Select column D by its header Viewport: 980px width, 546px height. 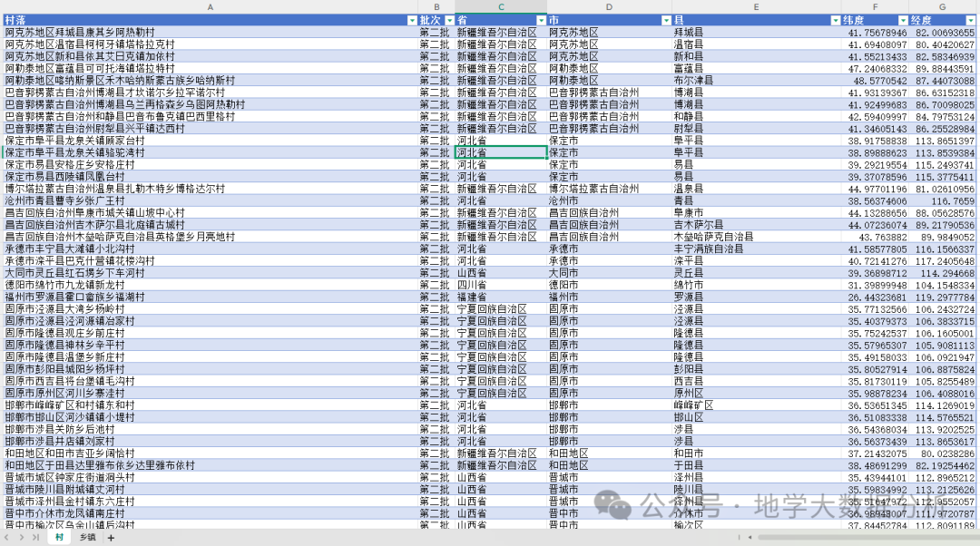coord(610,7)
